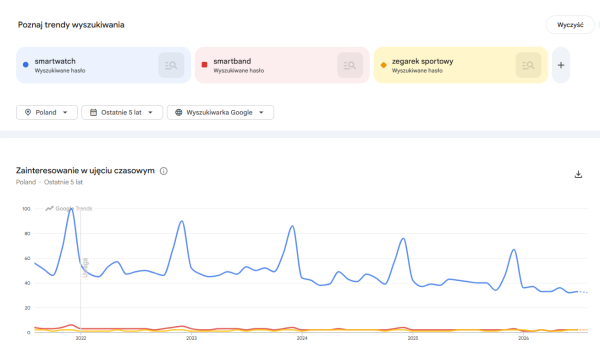This screenshot has width=600, height=364.
Task: Click the 2022 label on chart axis
Action: click(81, 338)
